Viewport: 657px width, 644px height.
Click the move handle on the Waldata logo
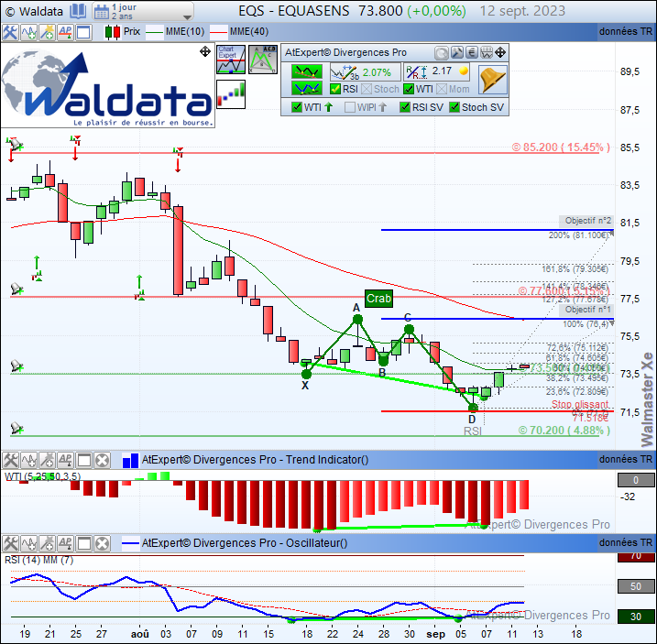[x=205, y=52]
